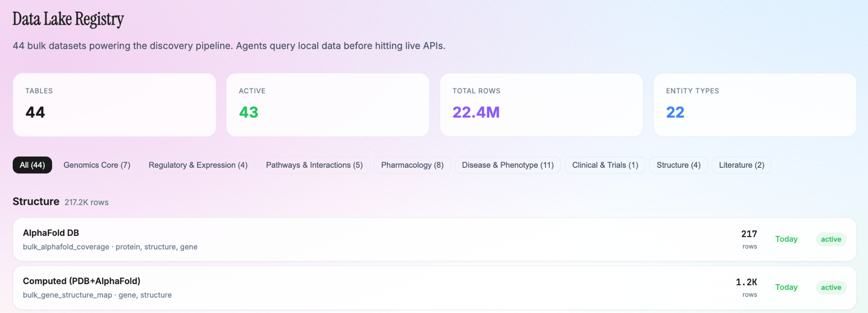
Task: Filter by Literature (2) category
Action: point(741,165)
